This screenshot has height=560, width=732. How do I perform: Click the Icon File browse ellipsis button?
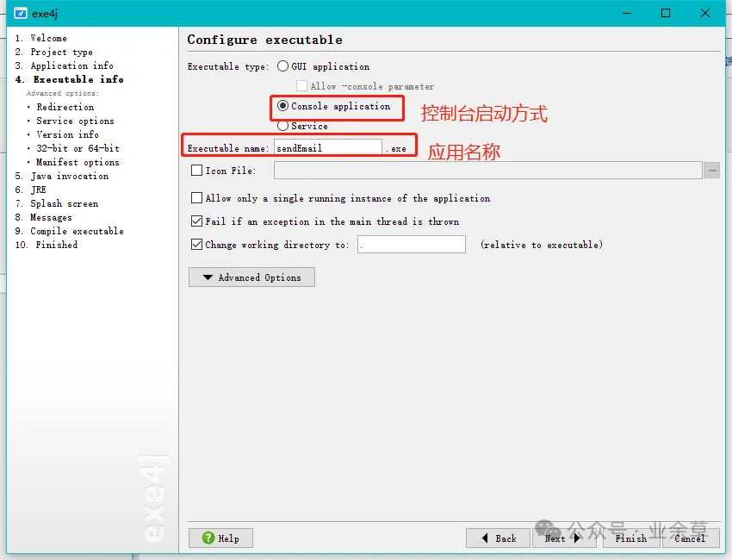point(712,171)
